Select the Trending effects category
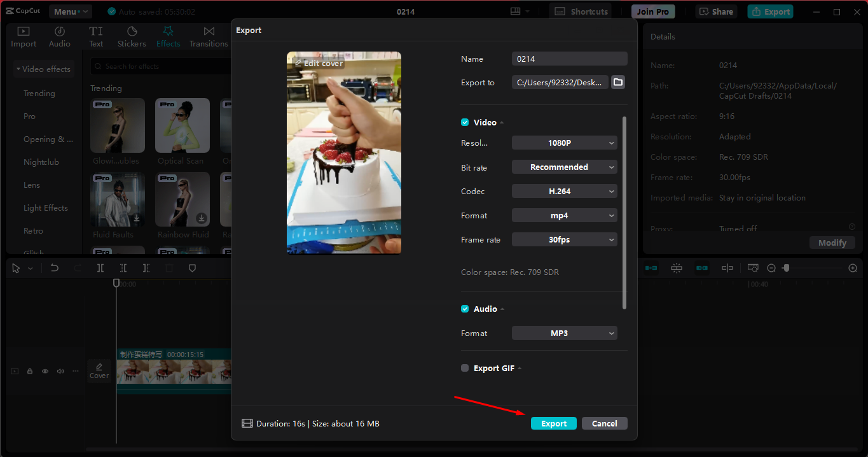868x457 pixels. (x=39, y=94)
